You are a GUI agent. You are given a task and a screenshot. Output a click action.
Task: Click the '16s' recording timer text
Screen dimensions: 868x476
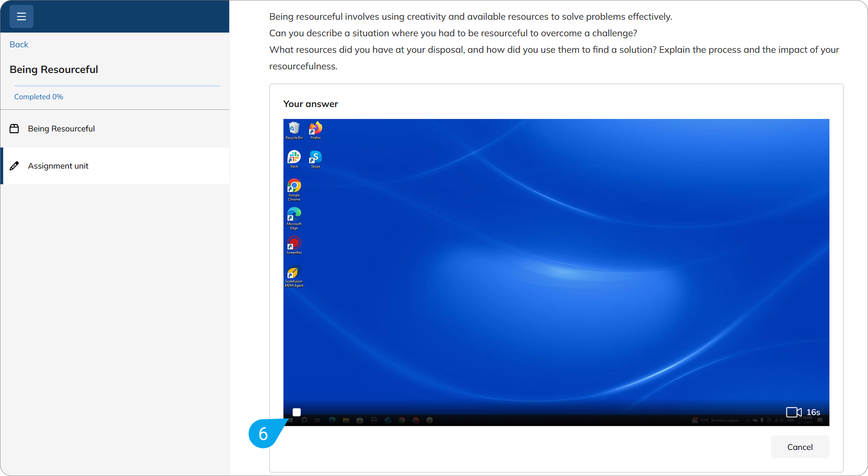[813, 412]
